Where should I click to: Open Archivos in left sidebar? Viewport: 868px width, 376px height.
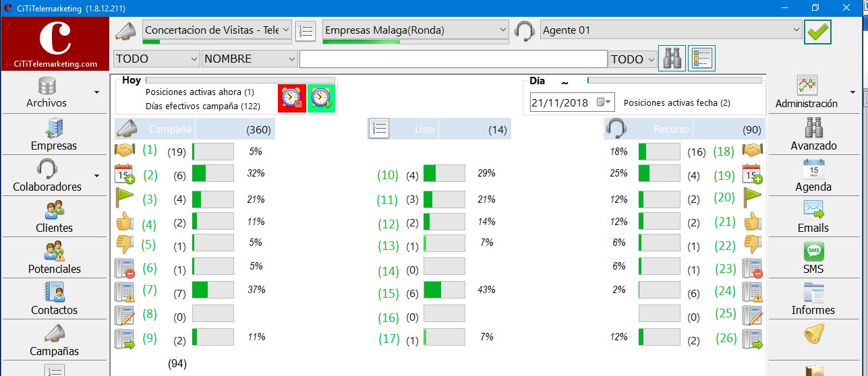pyautogui.click(x=47, y=93)
